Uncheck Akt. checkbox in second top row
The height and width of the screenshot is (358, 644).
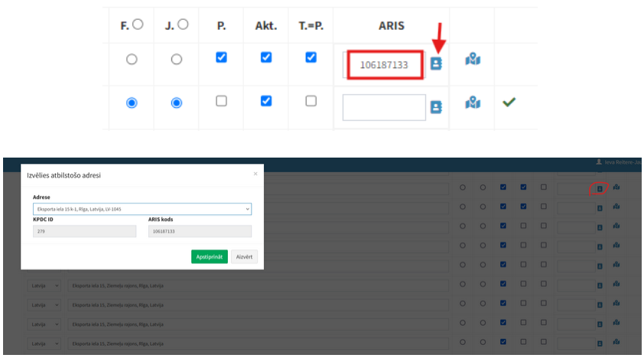point(266,101)
